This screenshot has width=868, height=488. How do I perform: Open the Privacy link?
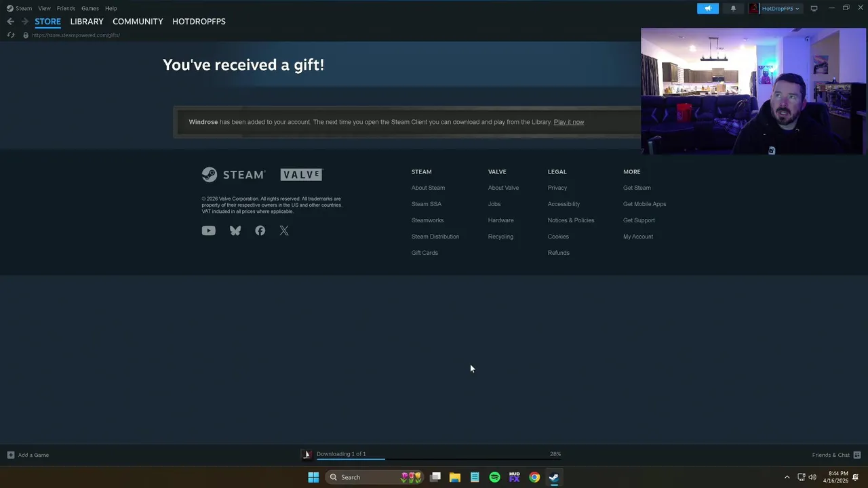pos(557,188)
